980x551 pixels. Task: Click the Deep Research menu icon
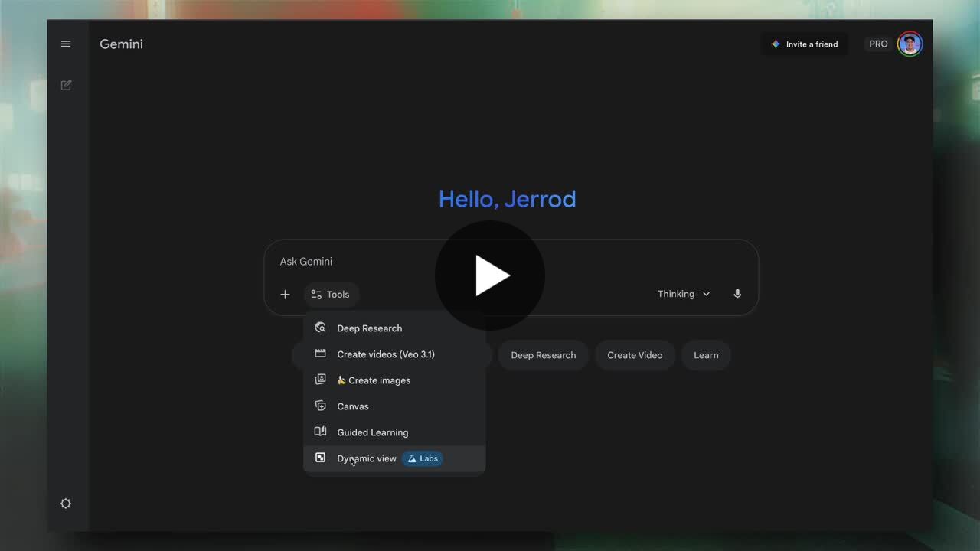tap(321, 328)
